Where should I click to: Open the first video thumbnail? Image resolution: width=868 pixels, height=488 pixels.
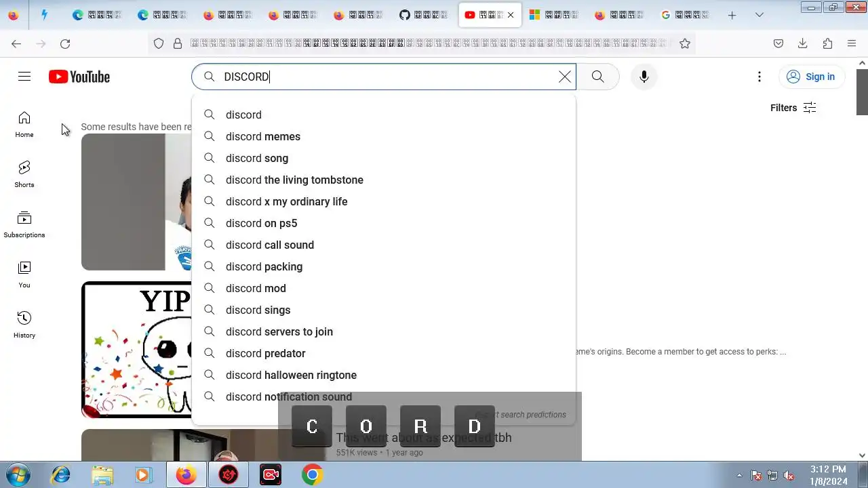coord(136,202)
